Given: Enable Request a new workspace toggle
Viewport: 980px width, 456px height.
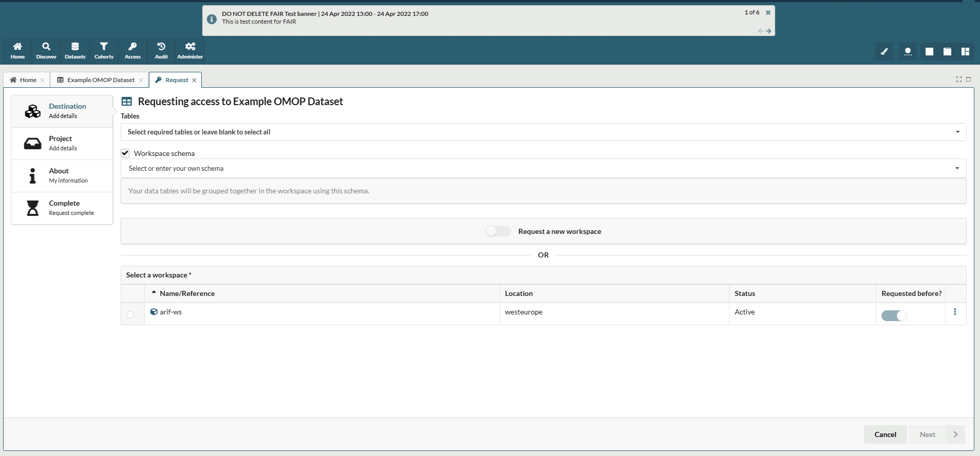Looking at the screenshot, I should tap(498, 231).
